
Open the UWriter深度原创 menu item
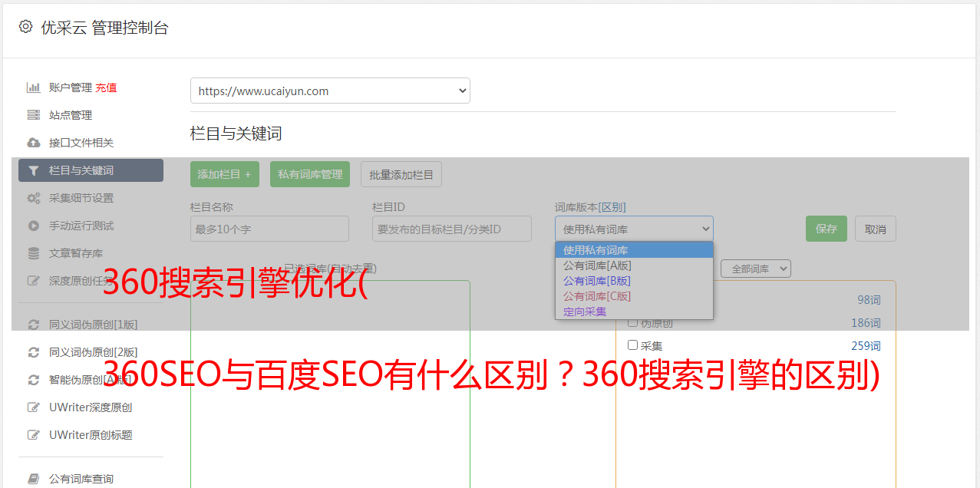tap(91, 407)
